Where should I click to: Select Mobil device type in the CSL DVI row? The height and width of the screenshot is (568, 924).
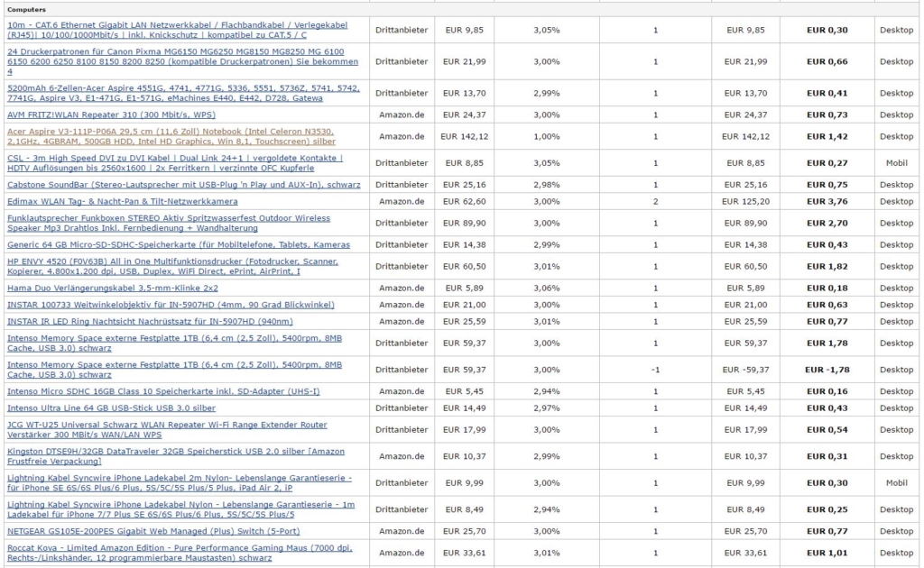point(896,163)
